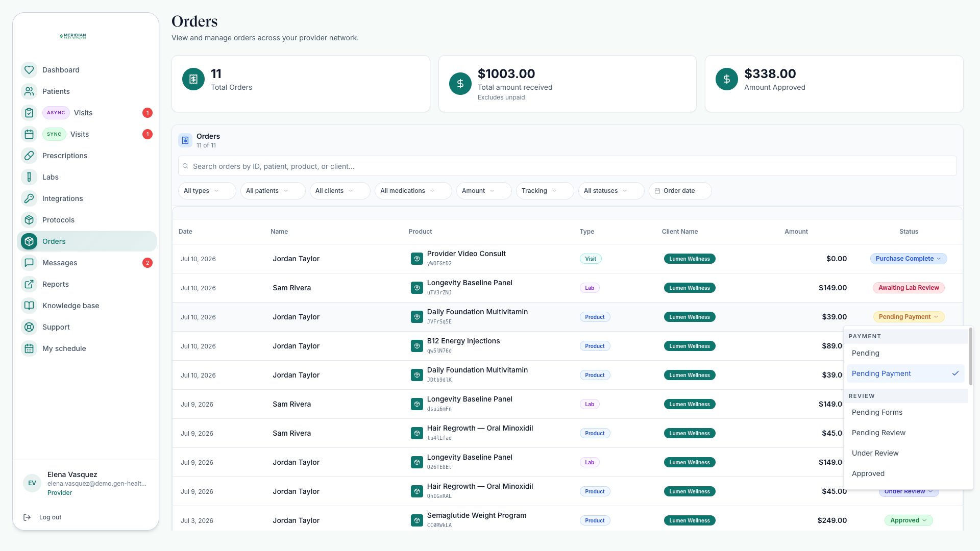The width and height of the screenshot is (980, 551).
Task: Collapse the Pending Payment status dropdown
Action: pyautogui.click(x=909, y=317)
